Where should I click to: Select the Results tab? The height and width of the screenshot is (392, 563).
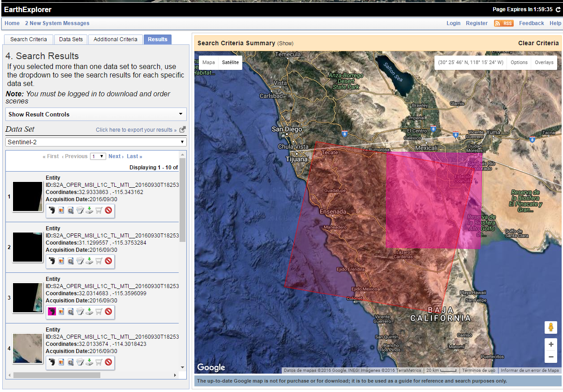158,39
